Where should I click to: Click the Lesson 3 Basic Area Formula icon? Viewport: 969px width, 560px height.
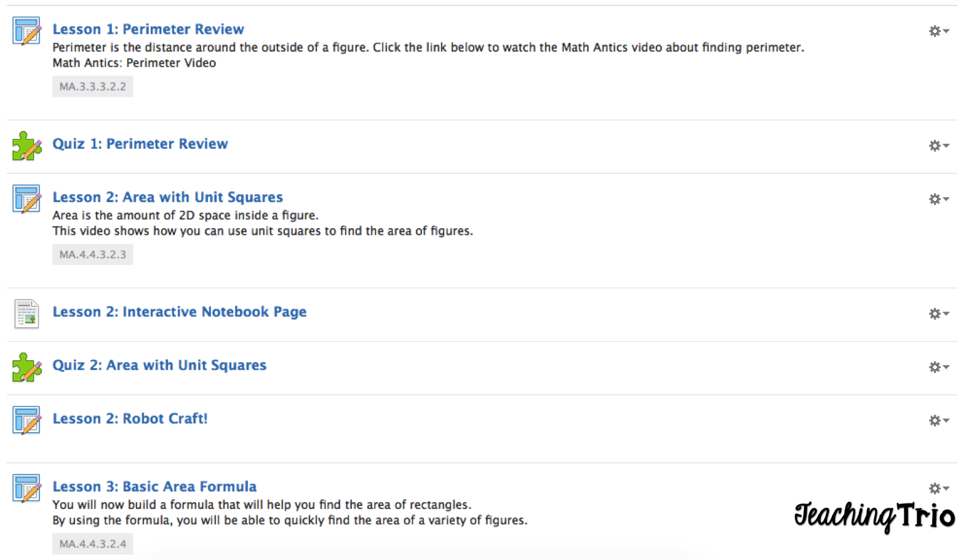point(26,488)
